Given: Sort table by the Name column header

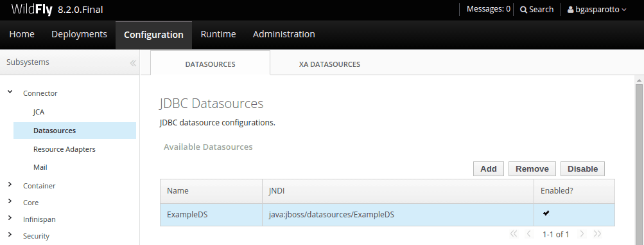Looking at the screenshot, I should [x=211, y=191].
